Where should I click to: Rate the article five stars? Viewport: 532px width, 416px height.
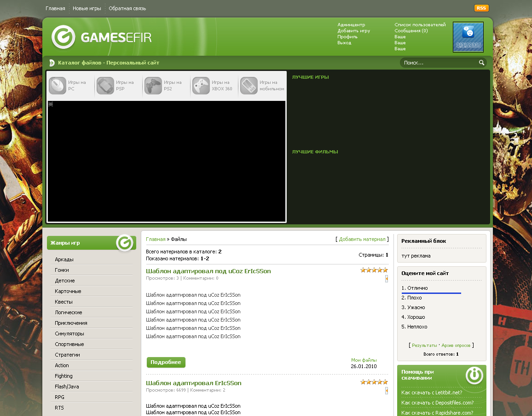(385, 270)
